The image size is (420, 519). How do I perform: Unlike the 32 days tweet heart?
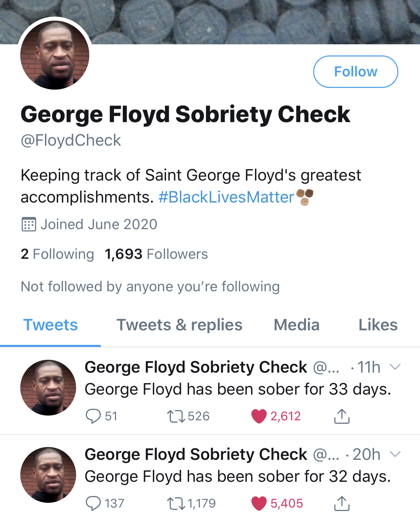pos(259,503)
